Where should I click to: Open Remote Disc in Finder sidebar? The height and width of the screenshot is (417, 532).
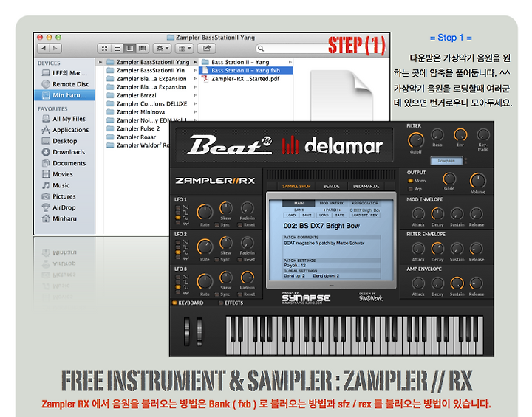click(66, 84)
